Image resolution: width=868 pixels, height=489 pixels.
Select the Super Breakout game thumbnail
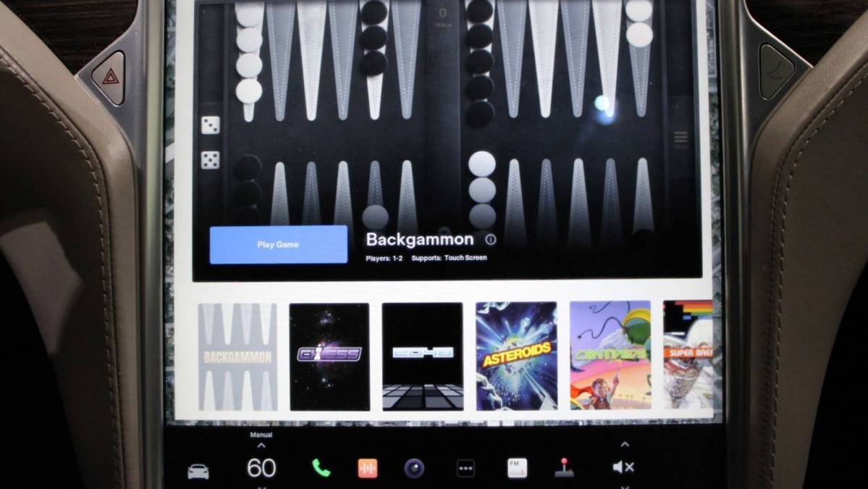click(688, 354)
